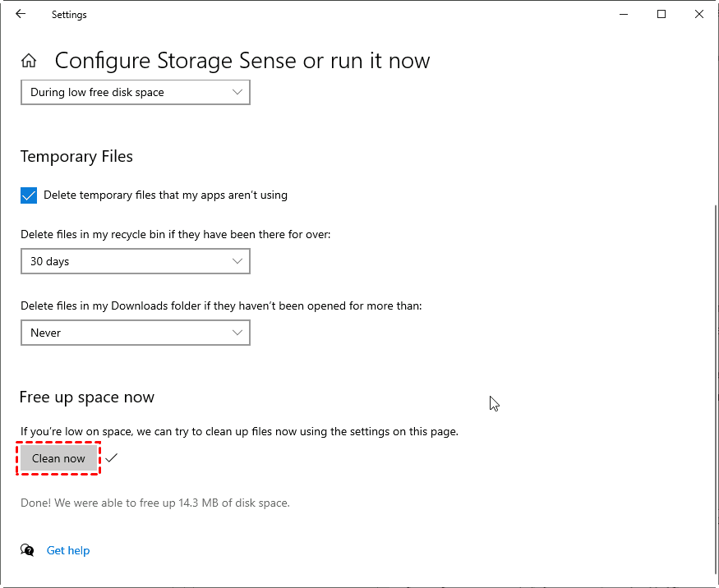Open the Downloads folder cleanup dropdown

(x=135, y=333)
